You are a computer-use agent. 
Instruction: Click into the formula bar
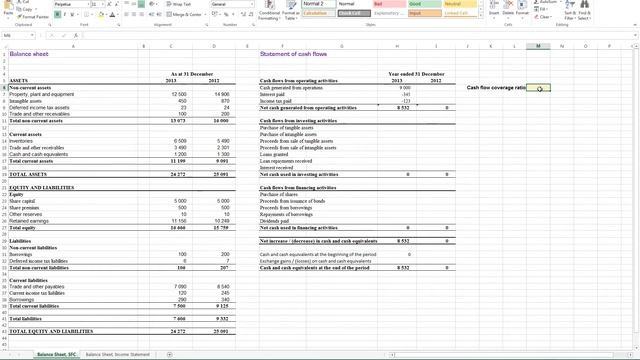(357, 36)
